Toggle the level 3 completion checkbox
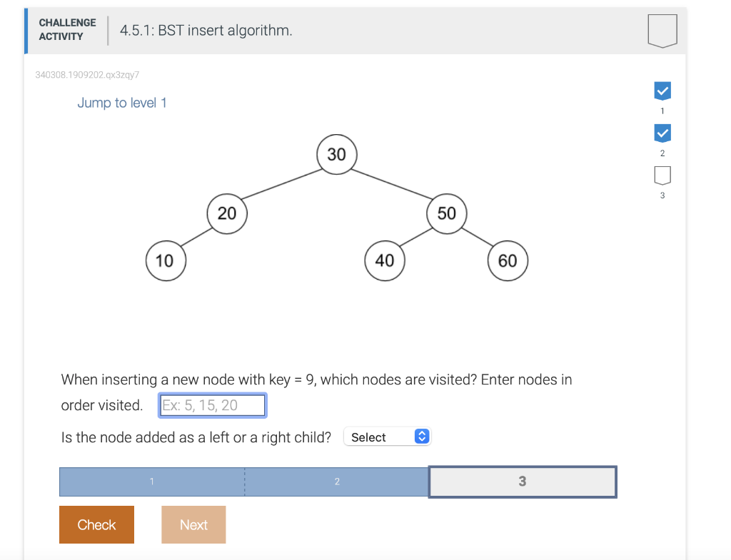This screenshot has height=560, width=731. [662, 176]
